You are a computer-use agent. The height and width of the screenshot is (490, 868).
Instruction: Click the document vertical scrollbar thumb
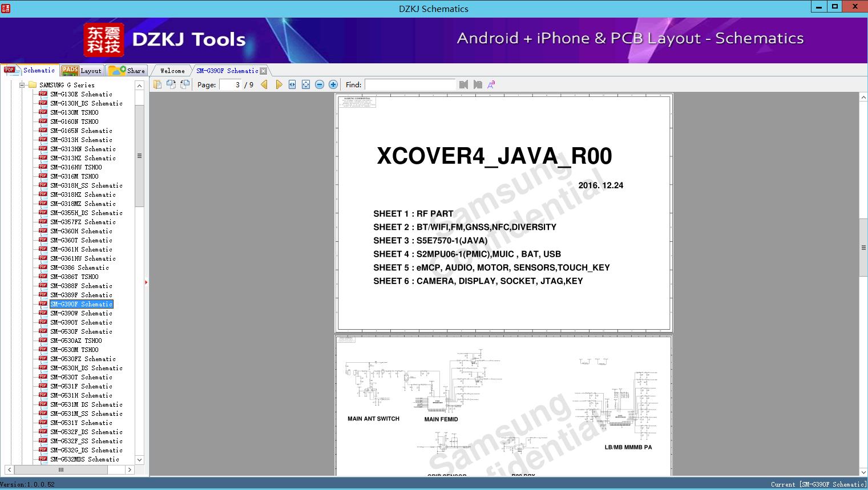tap(863, 248)
